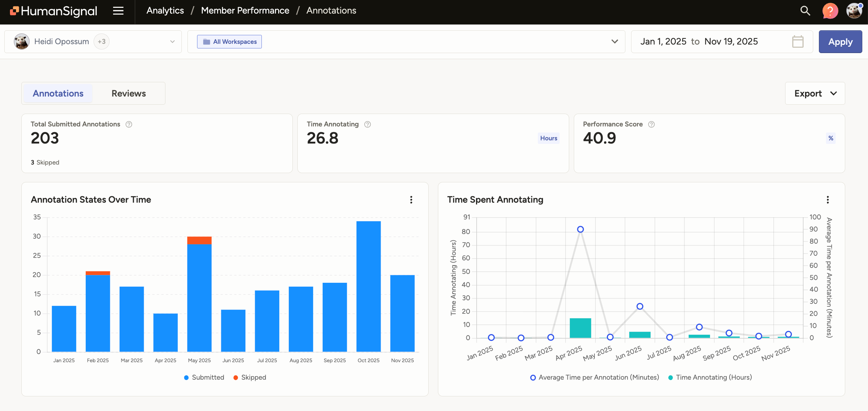Select the All Workspaces filter chip
This screenshot has height=411, width=868.
click(229, 41)
